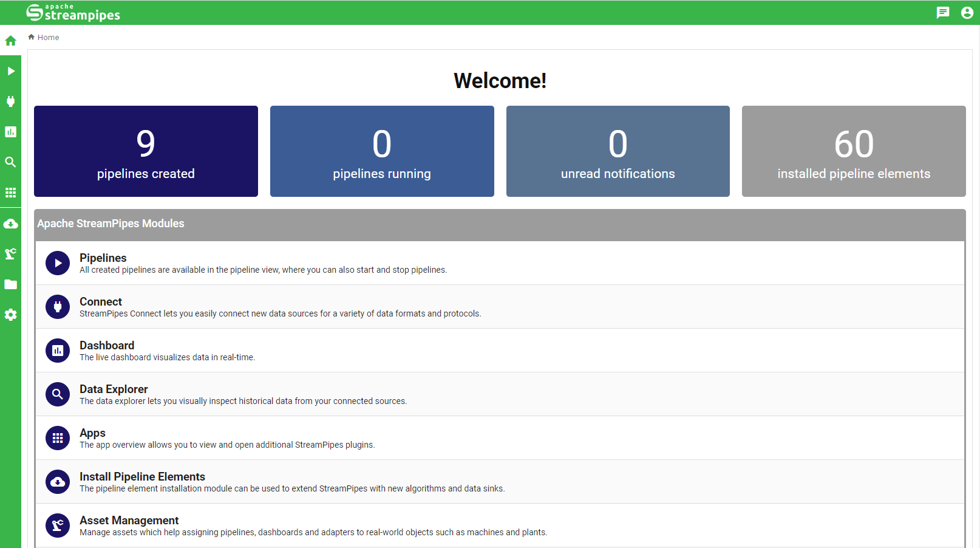Open Configuration via sidebar gear icon
Viewport: 980px width, 548px height.
click(x=10, y=315)
